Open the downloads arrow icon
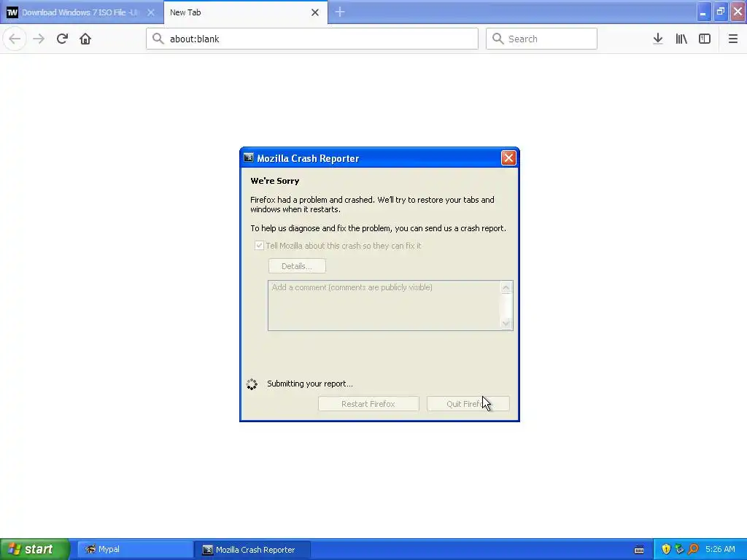 point(658,39)
